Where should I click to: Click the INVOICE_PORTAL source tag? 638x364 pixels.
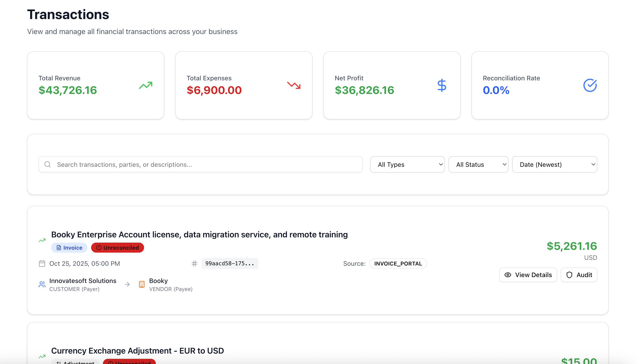click(398, 263)
